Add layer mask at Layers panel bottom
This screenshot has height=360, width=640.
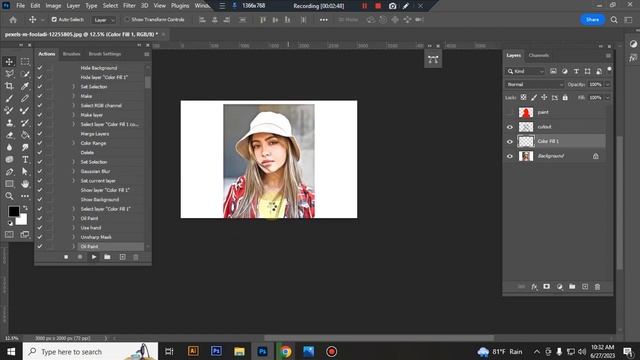(547, 287)
